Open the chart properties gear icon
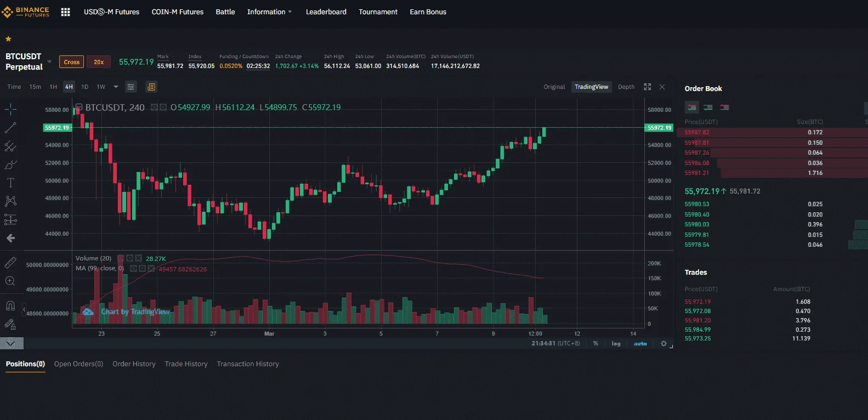The width and height of the screenshot is (868, 420). coord(663,343)
